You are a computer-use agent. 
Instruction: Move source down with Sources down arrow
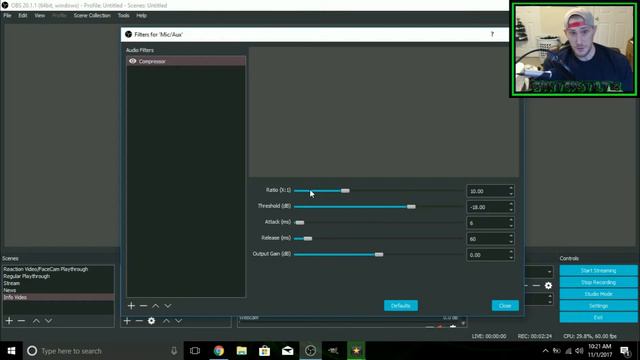tap(178, 321)
